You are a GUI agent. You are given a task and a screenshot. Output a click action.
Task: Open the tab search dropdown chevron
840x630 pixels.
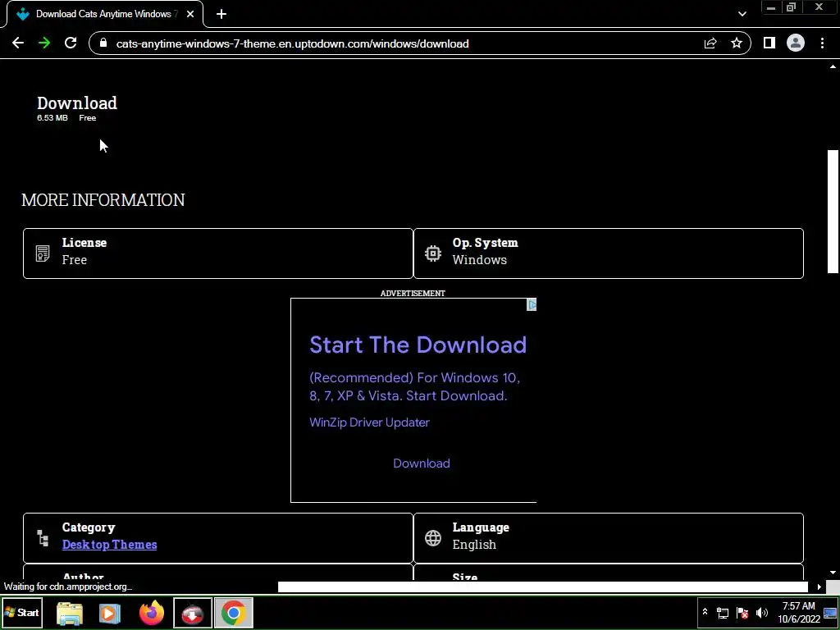coord(742,15)
